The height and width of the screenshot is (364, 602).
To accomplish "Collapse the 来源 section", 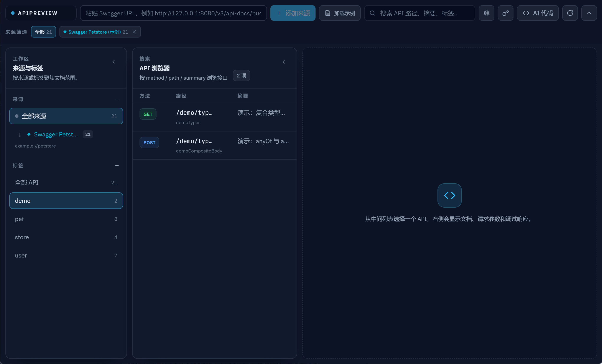I will point(117,99).
